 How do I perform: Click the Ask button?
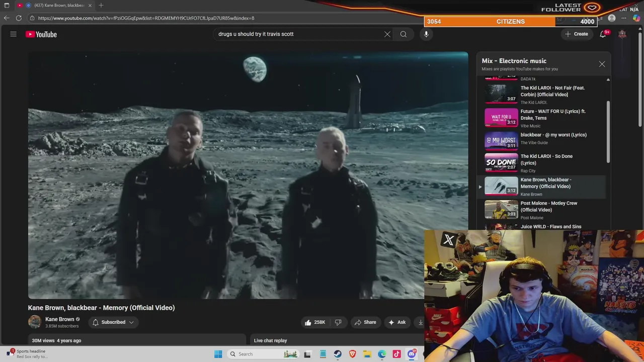[397, 322]
